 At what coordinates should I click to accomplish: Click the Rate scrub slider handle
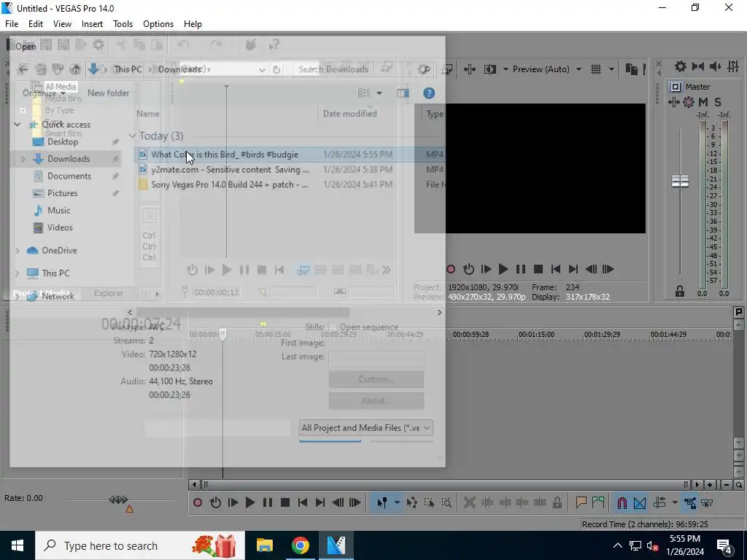[x=118, y=499]
